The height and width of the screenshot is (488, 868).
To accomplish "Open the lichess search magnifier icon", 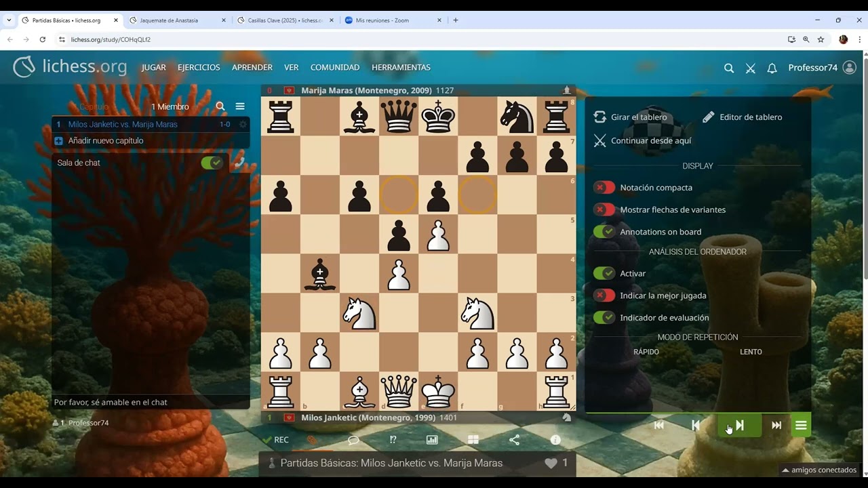I will coord(728,68).
